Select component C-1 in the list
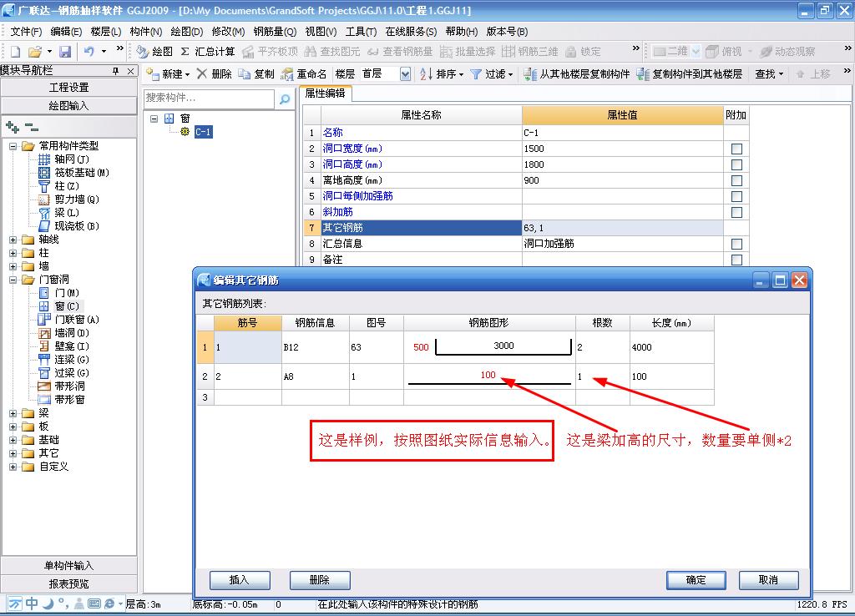Image resolution: width=855 pixels, height=616 pixels. (203, 132)
